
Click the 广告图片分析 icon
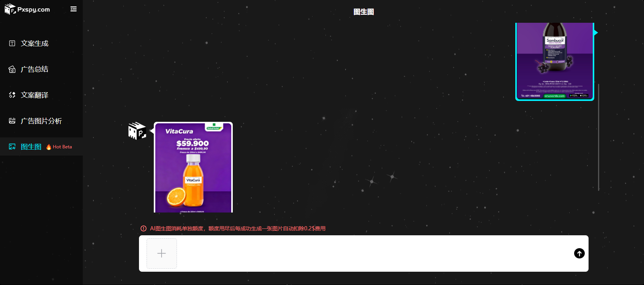[12, 121]
